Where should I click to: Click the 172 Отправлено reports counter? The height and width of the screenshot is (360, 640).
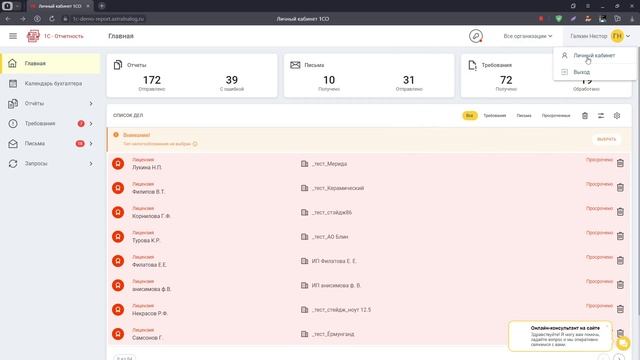(x=152, y=83)
